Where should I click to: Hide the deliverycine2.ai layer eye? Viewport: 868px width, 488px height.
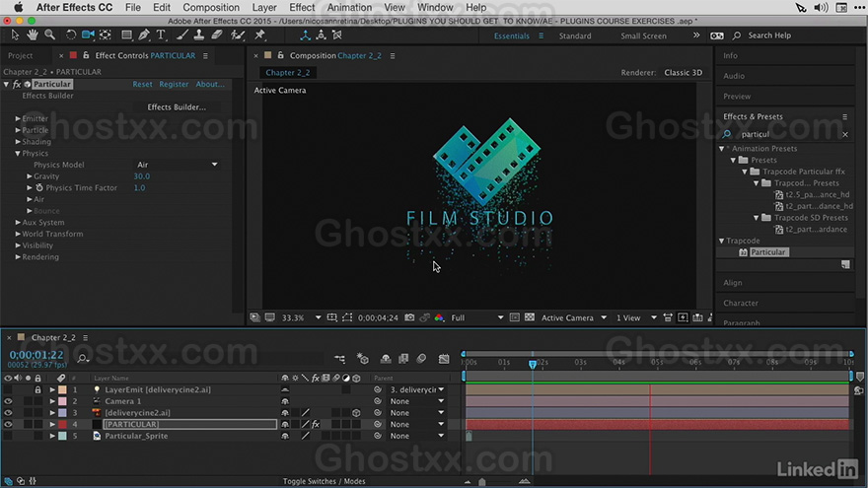tap(8, 413)
